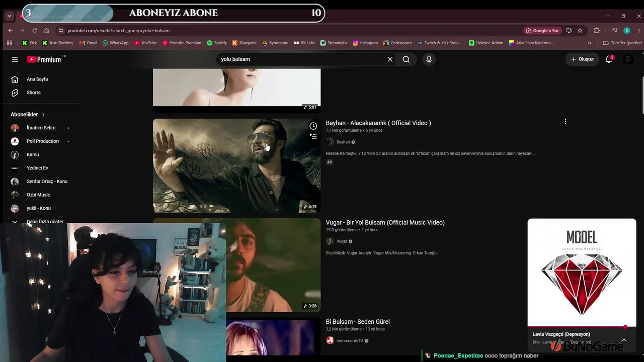
Task: Show more bookmarks with the overflow chevron
Action: tap(590, 43)
